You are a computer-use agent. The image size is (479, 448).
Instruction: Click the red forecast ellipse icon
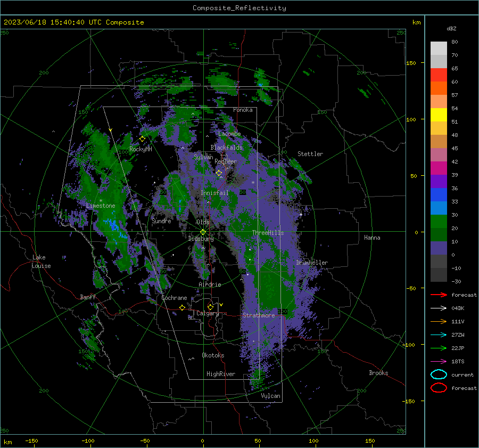tap(439, 388)
